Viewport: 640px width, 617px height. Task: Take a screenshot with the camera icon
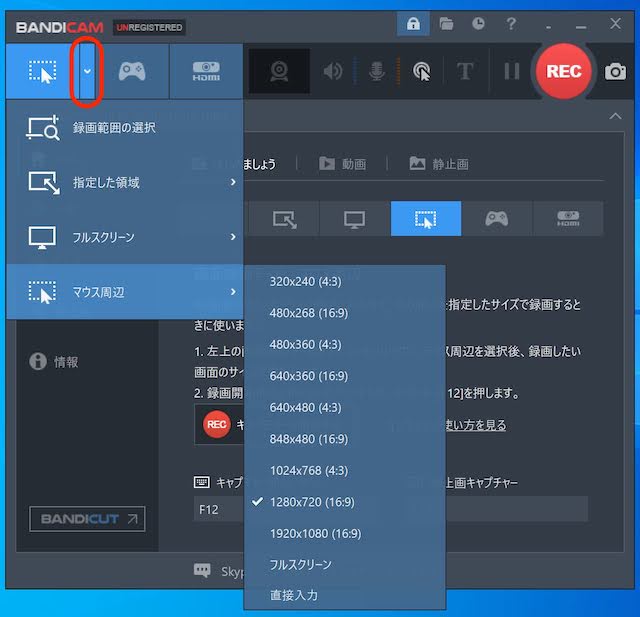(x=615, y=72)
